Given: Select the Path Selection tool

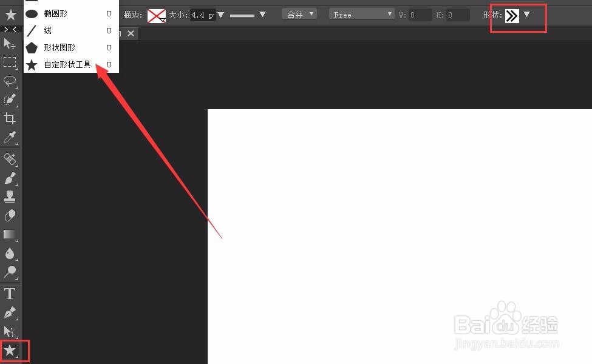Looking at the screenshot, I should (x=10, y=332).
